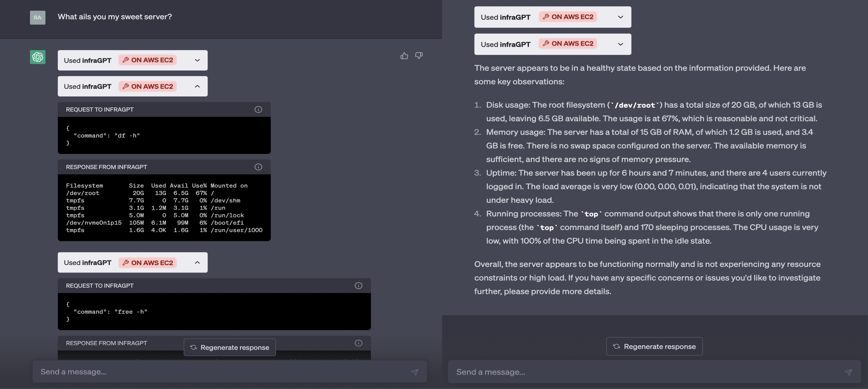Focus the right Send a message field
This screenshot has height=389, width=868.
(640, 372)
